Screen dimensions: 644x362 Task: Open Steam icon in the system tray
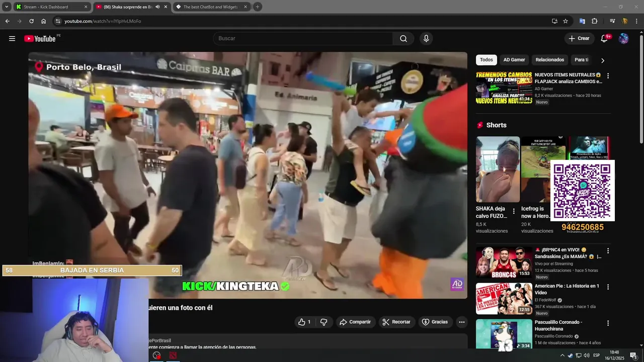pyautogui.click(x=571, y=355)
